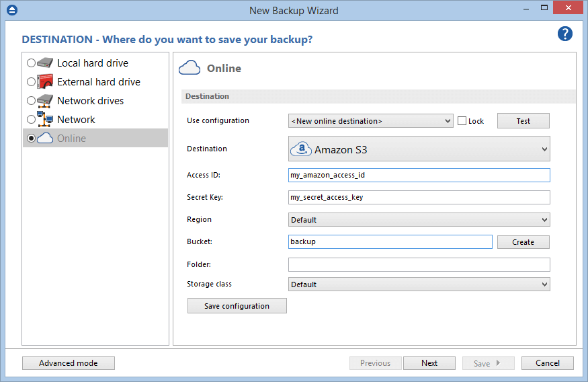Image resolution: width=588 pixels, height=382 pixels.
Task: Switch to Advanced mode
Action: pyautogui.click(x=69, y=363)
